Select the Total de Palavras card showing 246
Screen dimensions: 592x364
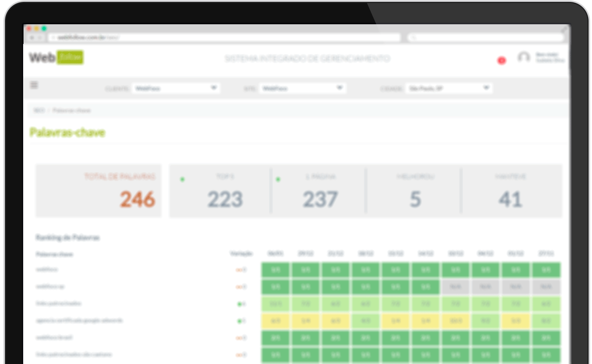[99, 191]
